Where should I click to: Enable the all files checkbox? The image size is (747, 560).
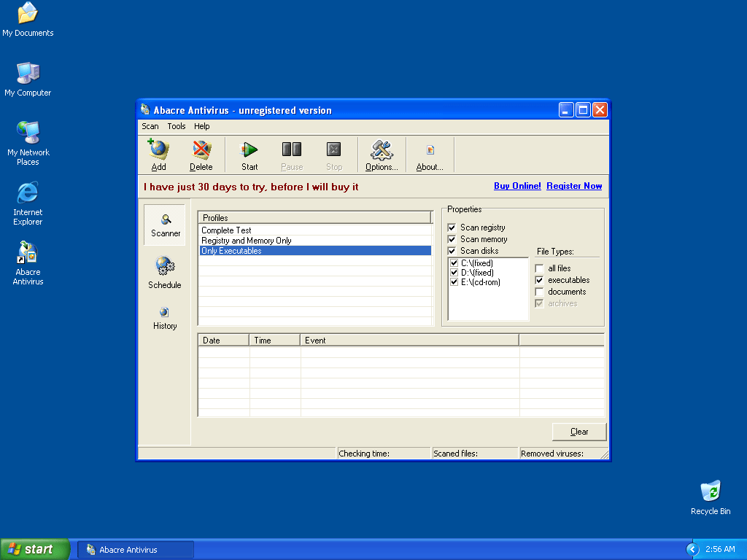[x=540, y=268]
